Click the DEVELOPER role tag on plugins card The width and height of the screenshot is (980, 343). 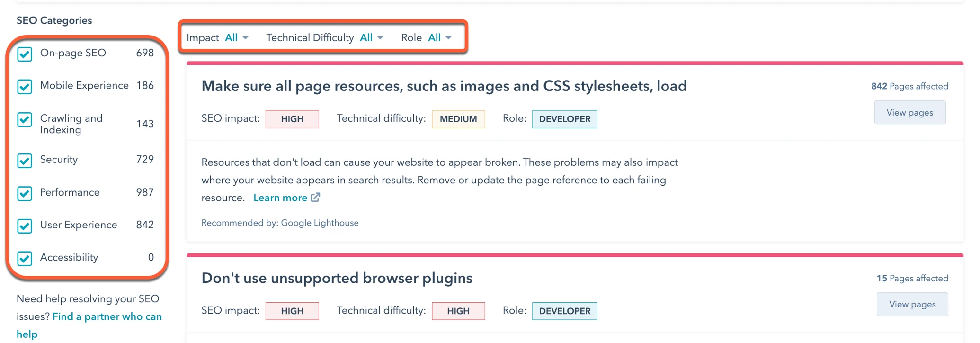click(x=564, y=311)
